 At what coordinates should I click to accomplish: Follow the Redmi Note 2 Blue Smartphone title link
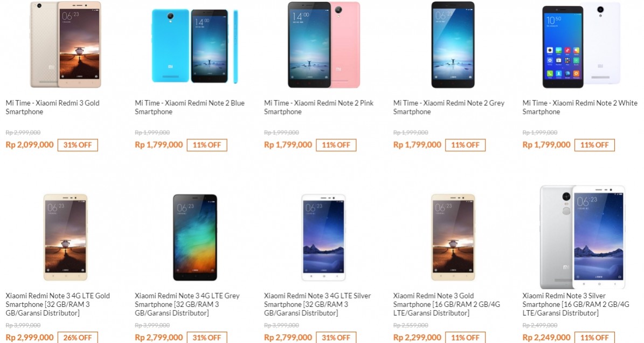[x=190, y=107]
